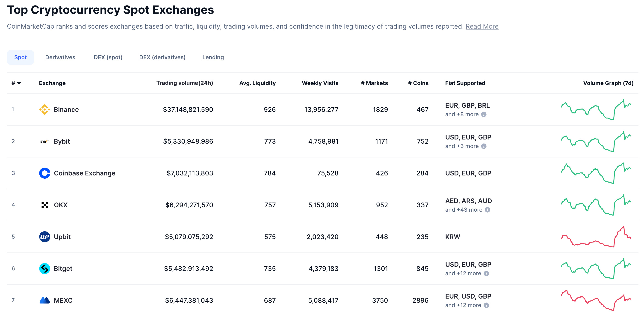Open the DEX (spot) tab
The height and width of the screenshot is (314, 644).
(x=108, y=57)
